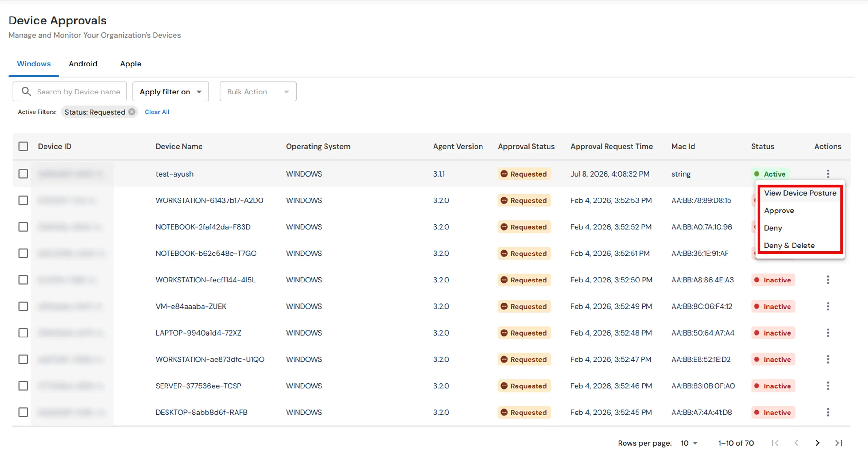This screenshot has height=459, width=868.
Task: Click the test-ayush device name
Action: tap(174, 174)
